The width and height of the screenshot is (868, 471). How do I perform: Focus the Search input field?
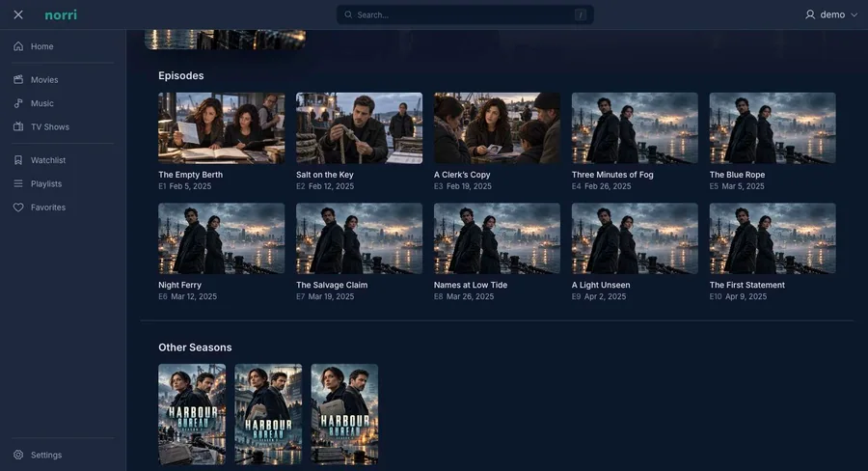coord(465,15)
